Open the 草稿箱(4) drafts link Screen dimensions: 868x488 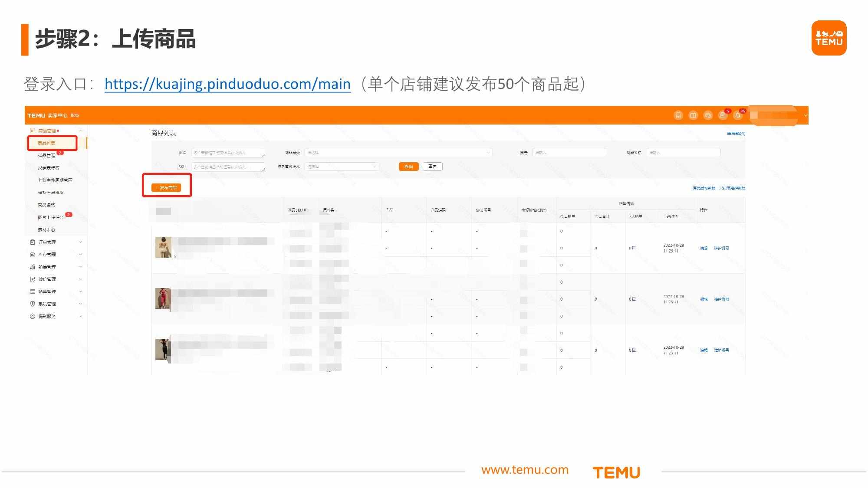[x=736, y=134]
